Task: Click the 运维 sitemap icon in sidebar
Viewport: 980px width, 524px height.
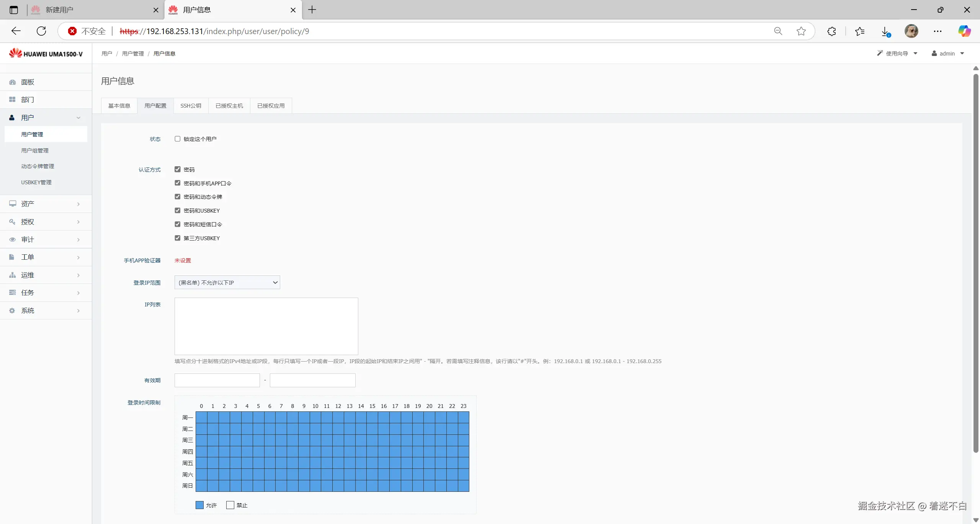Action: pyautogui.click(x=12, y=275)
